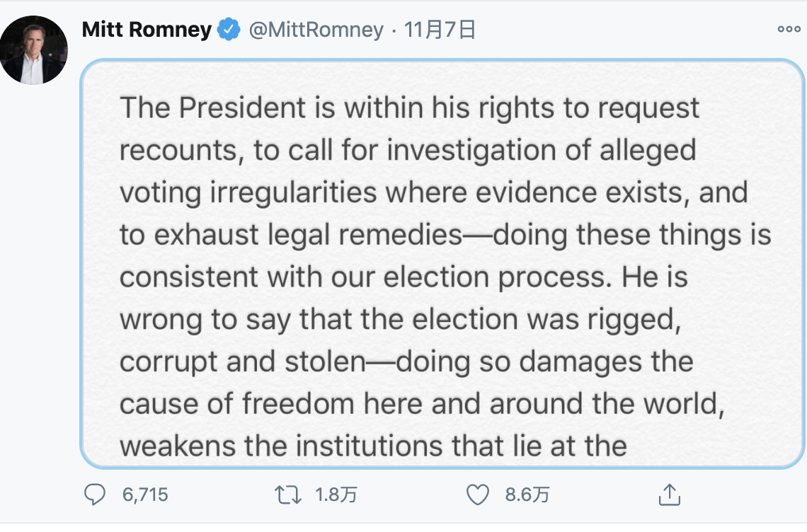Click the line "consistent with our election process"
The width and height of the screenshot is (807, 532).
pos(404,278)
